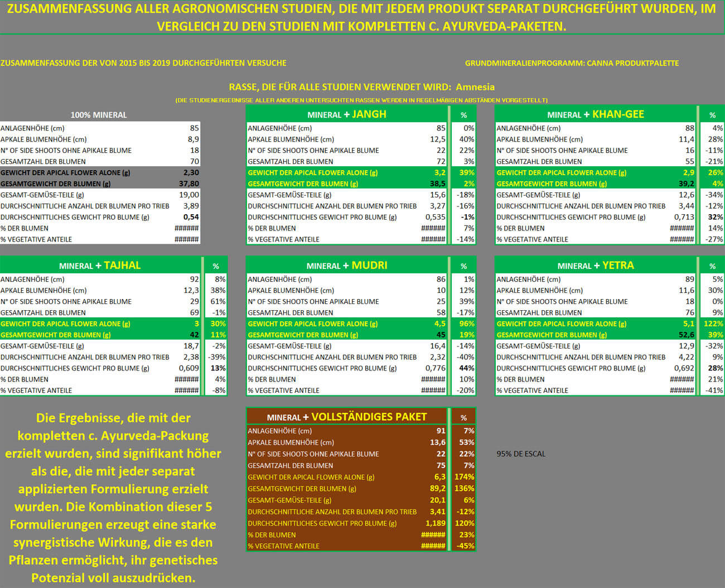Click value 0,535 in JANGH table
This screenshot has width=725, height=588.
click(x=435, y=217)
